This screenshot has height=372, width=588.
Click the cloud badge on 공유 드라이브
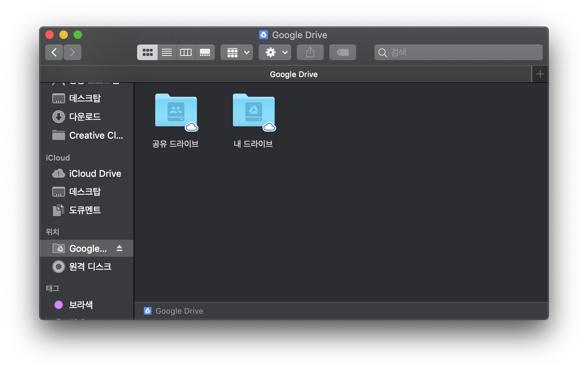(192, 127)
